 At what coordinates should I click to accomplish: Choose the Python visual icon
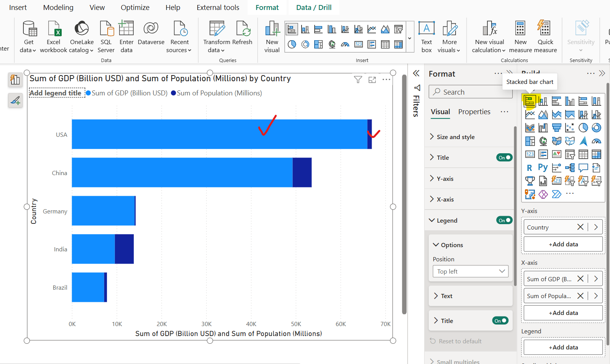(x=543, y=168)
